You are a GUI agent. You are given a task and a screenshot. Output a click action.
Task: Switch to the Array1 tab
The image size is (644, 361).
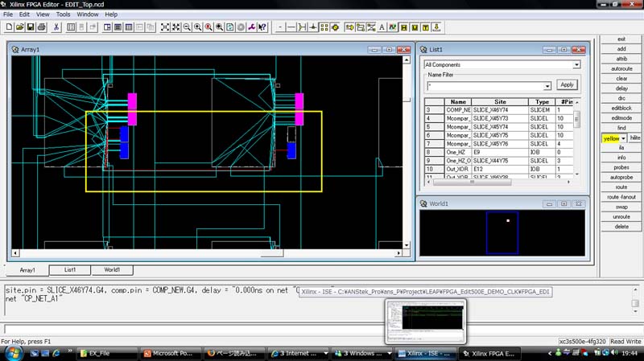point(27,270)
